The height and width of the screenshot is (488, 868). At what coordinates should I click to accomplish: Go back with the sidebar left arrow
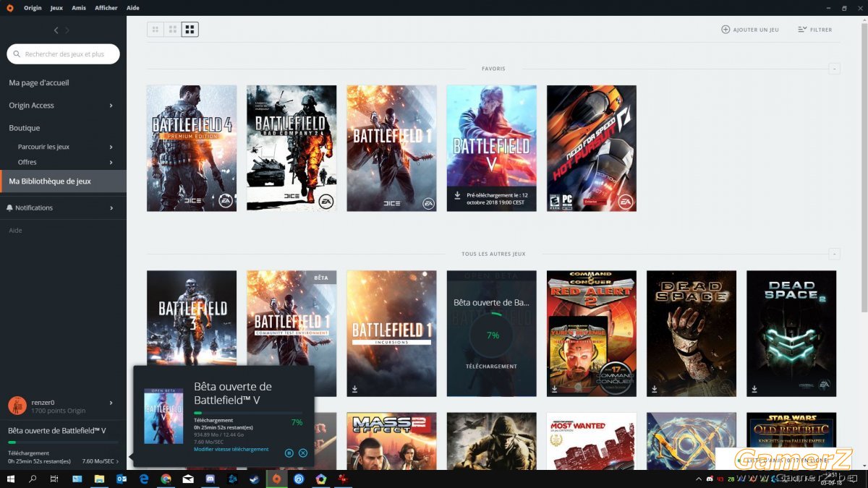pyautogui.click(x=56, y=30)
